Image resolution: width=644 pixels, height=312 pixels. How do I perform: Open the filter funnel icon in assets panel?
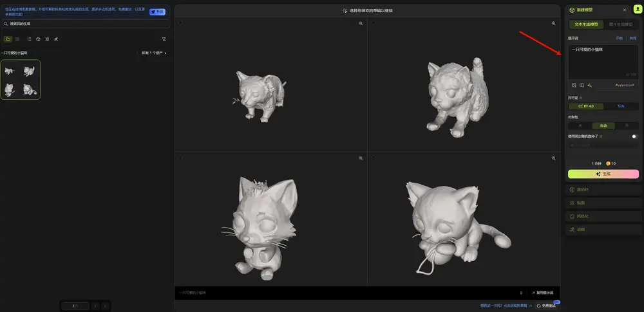(x=164, y=39)
